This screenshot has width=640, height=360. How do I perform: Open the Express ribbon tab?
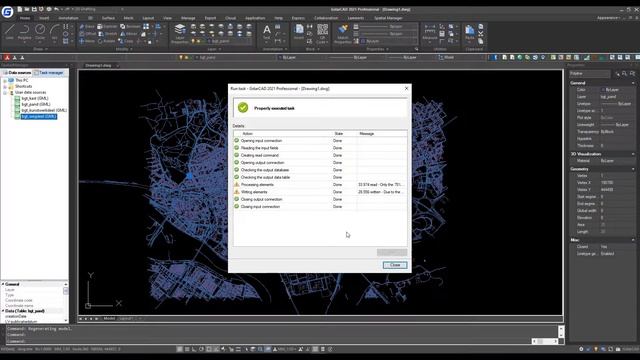[298, 18]
